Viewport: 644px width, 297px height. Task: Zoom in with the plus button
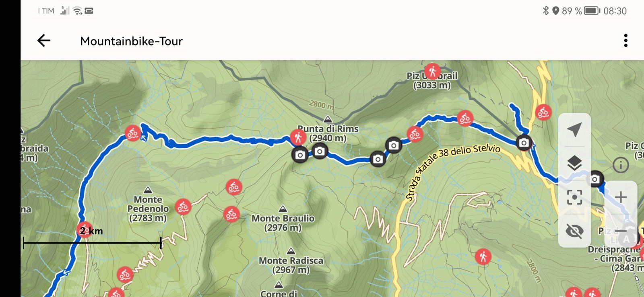tap(621, 197)
